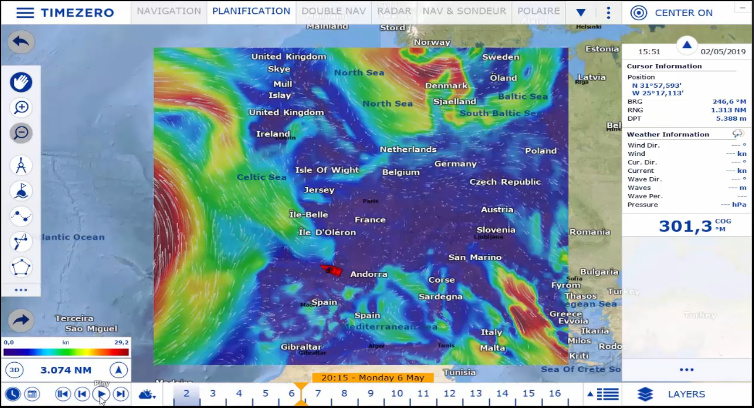Select the Pan hand tool

coord(21,81)
